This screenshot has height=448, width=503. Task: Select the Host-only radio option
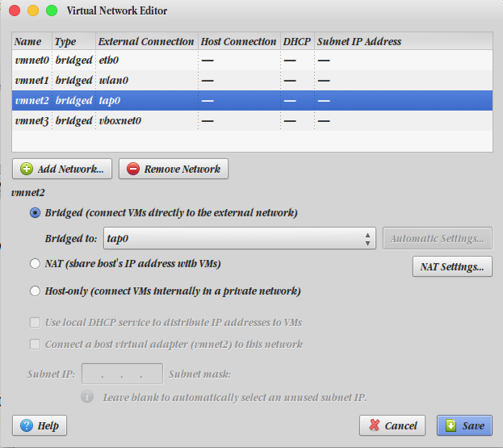tap(35, 291)
